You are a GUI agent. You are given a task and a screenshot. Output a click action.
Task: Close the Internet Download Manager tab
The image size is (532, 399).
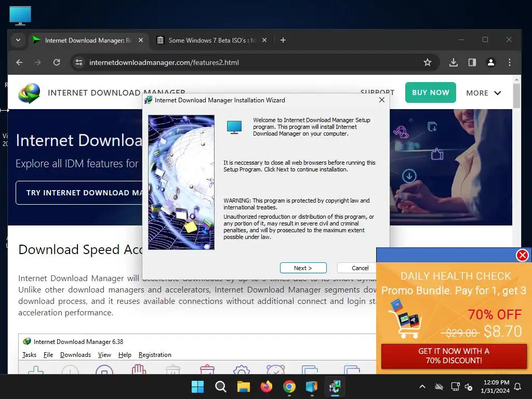pyautogui.click(x=141, y=40)
